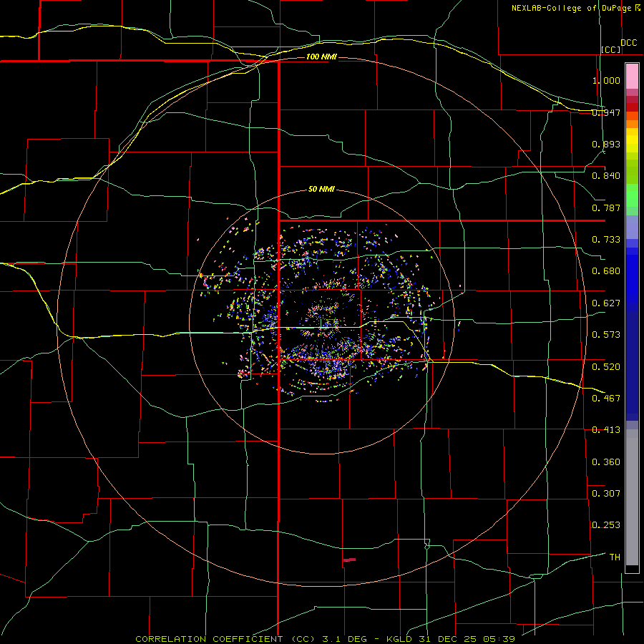Select the 0.307 legend value
The image size is (644, 644).
click(x=606, y=493)
